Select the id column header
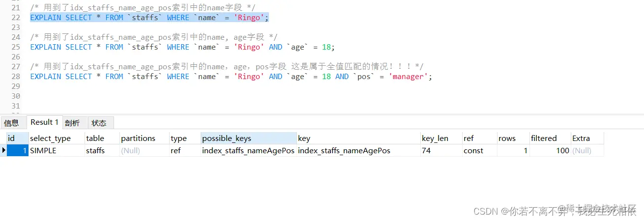The image size is (644, 221). tap(17, 138)
